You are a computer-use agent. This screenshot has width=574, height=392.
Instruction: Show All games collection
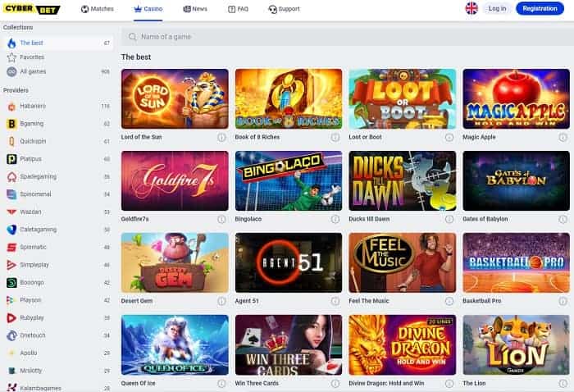59,71
